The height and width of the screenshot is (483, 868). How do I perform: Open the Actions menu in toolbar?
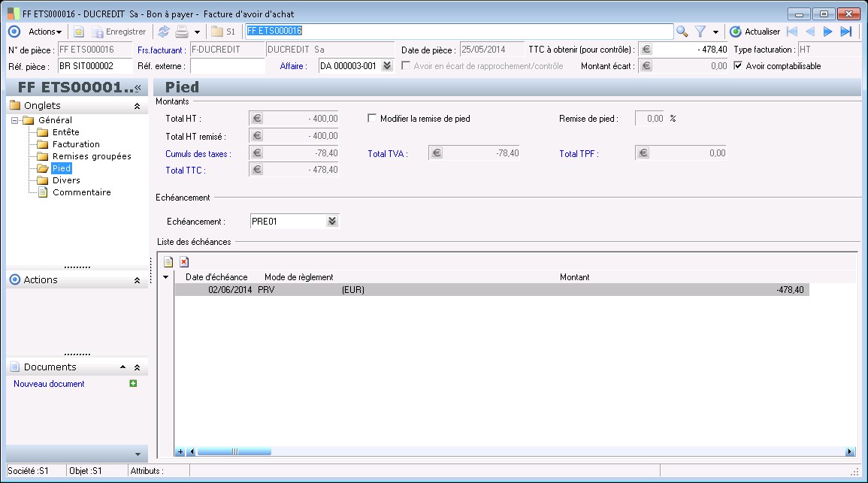(x=45, y=32)
